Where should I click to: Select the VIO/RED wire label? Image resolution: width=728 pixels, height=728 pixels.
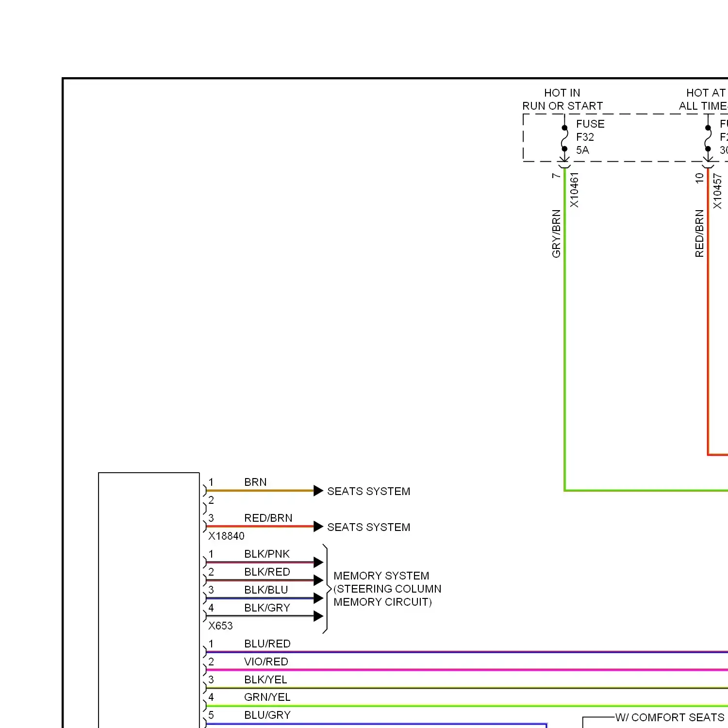(266, 662)
